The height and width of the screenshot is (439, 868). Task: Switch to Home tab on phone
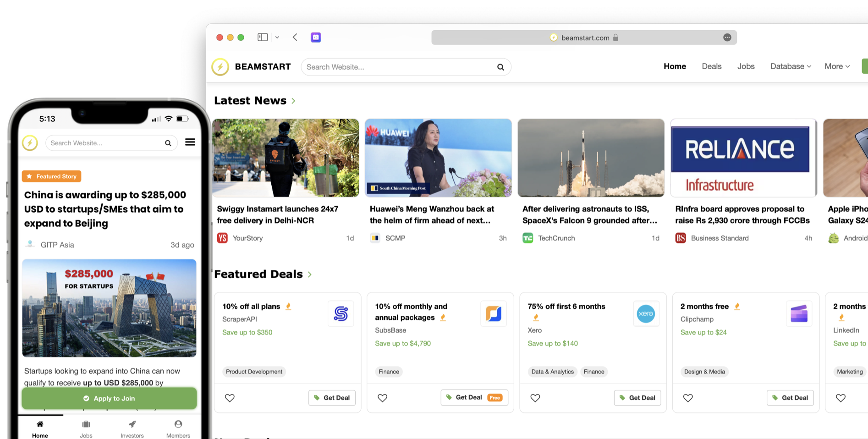click(x=40, y=429)
